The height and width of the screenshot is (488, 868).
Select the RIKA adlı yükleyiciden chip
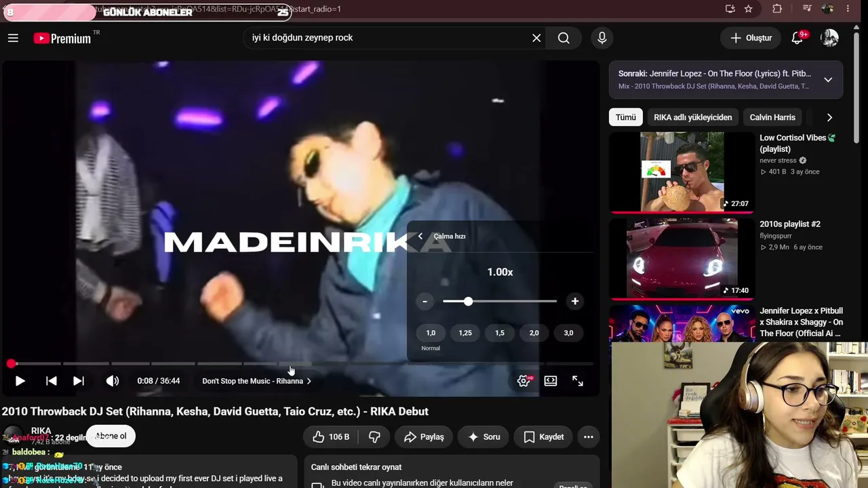click(x=693, y=117)
